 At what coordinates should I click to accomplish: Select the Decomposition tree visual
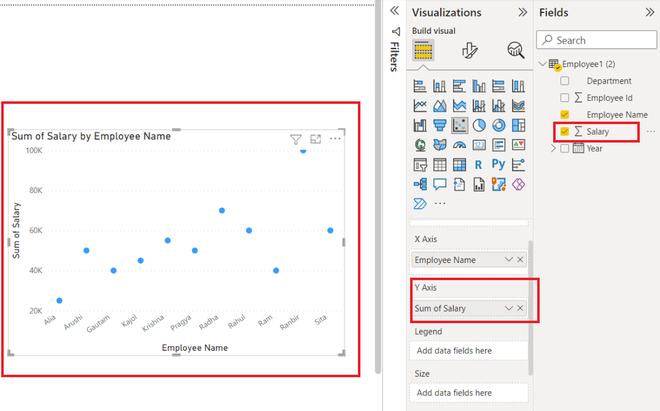pyautogui.click(x=420, y=184)
